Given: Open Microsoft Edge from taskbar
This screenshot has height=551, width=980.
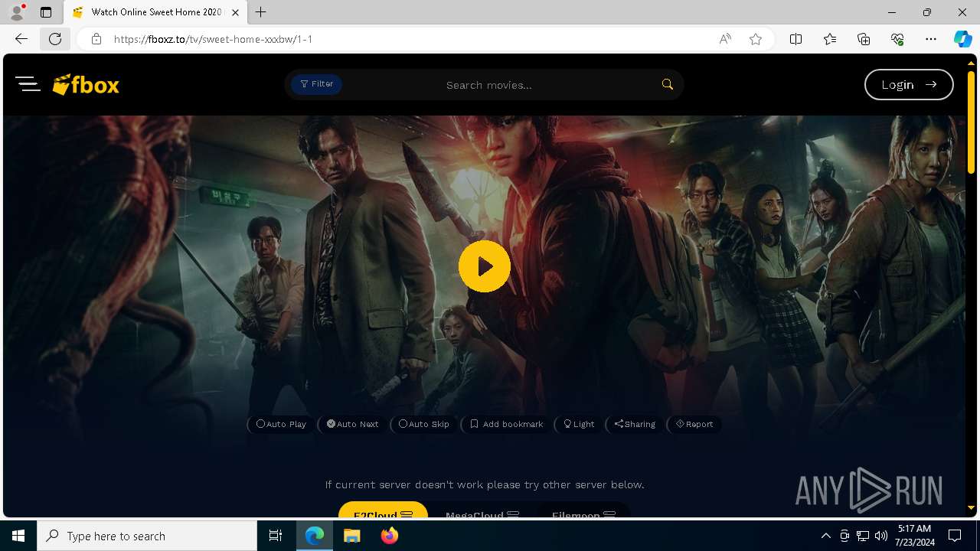Looking at the screenshot, I should 315,536.
